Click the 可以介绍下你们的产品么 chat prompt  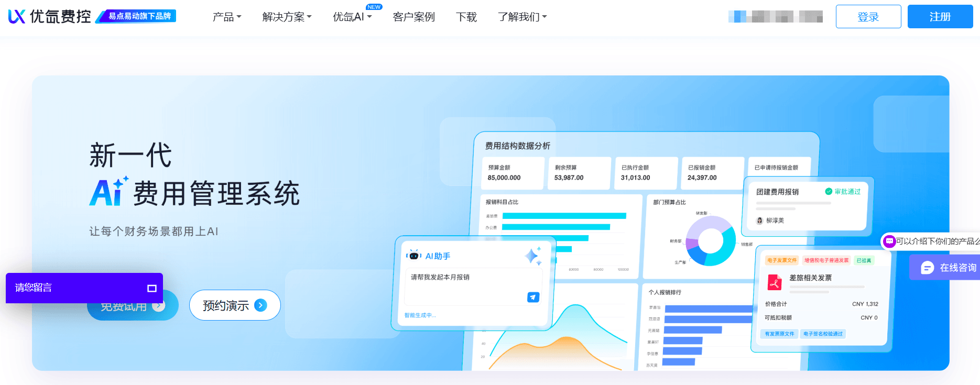(x=931, y=241)
